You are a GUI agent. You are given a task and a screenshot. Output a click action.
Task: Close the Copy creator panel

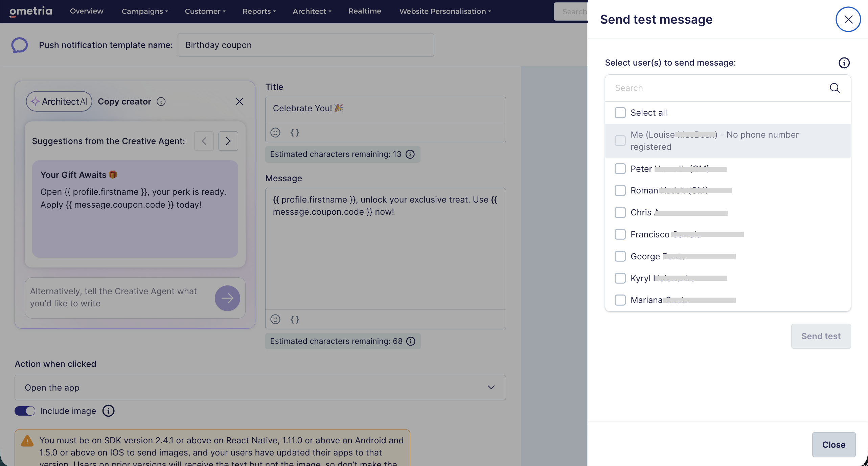pos(239,101)
